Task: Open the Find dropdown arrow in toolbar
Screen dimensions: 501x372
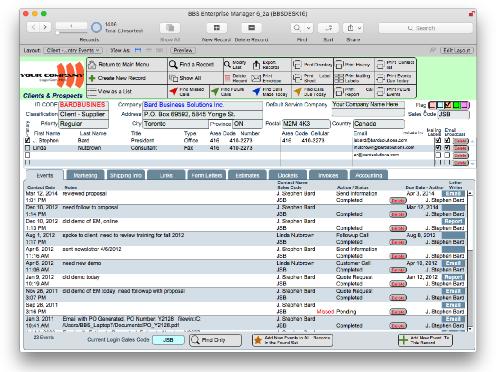Action: pos(309,28)
